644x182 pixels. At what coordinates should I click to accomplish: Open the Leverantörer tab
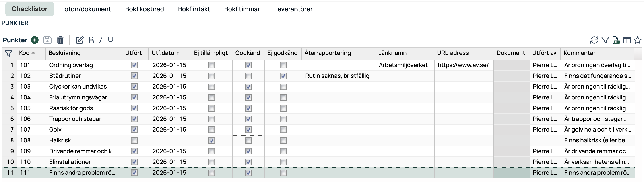click(x=293, y=9)
